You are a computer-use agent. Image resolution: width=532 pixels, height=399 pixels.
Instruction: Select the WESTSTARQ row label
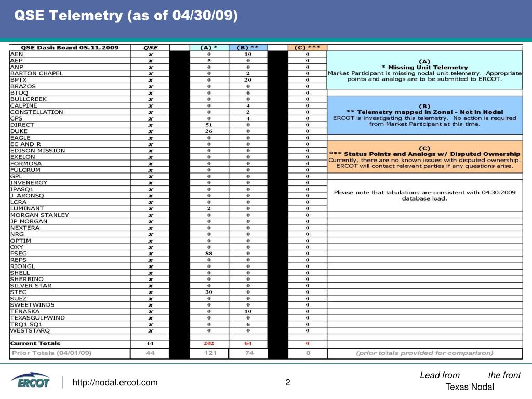[30, 331]
